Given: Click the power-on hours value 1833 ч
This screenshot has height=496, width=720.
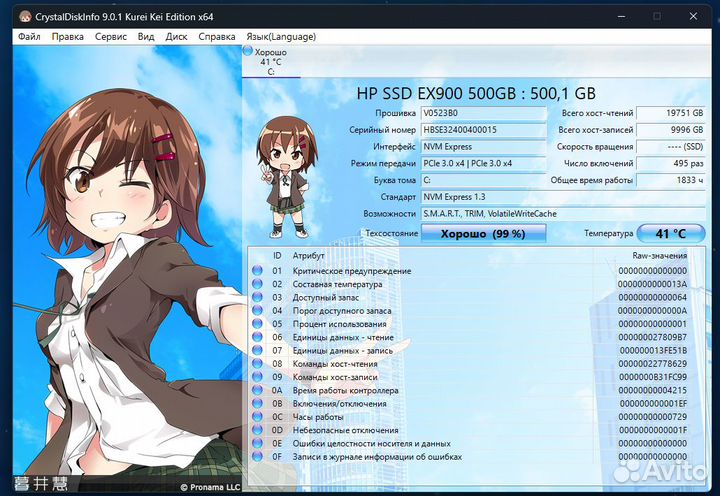Looking at the screenshot, I should click(x=671, y=180).
